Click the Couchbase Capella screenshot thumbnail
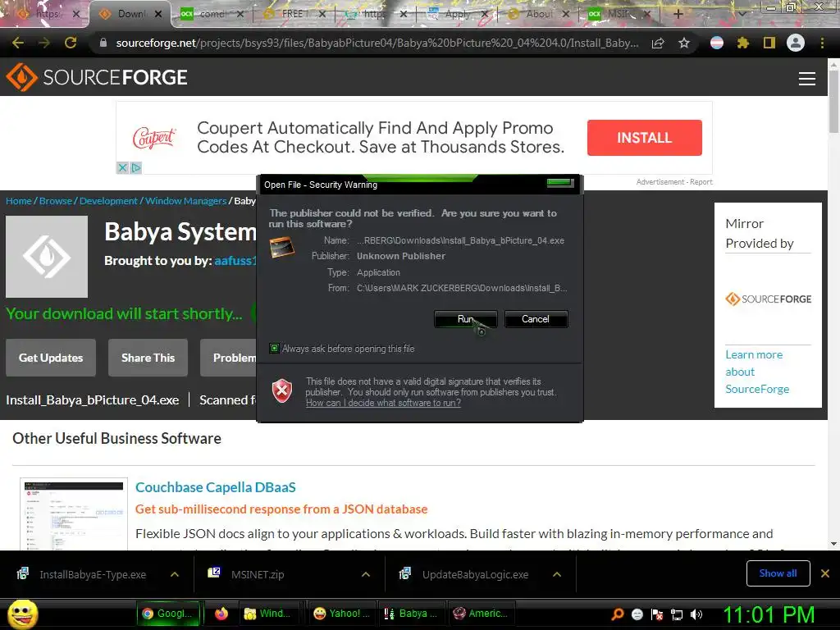This screenshot has width=840, height=630. pyautogui.click(x=74, y=514)
